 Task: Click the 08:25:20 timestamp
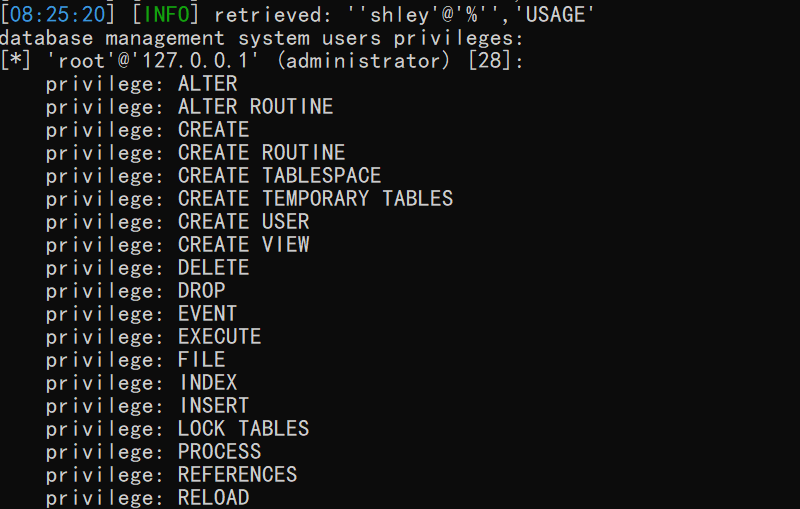coord(57,14)
